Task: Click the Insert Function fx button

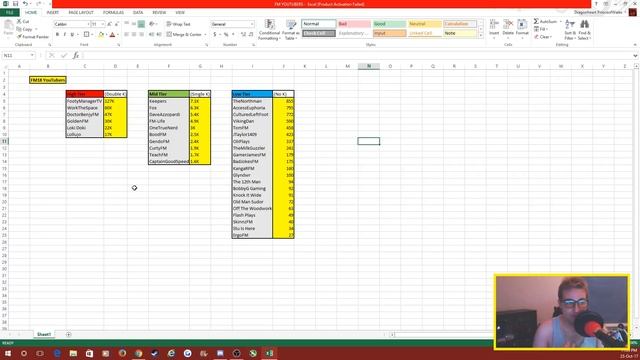Action: (76, 55)
